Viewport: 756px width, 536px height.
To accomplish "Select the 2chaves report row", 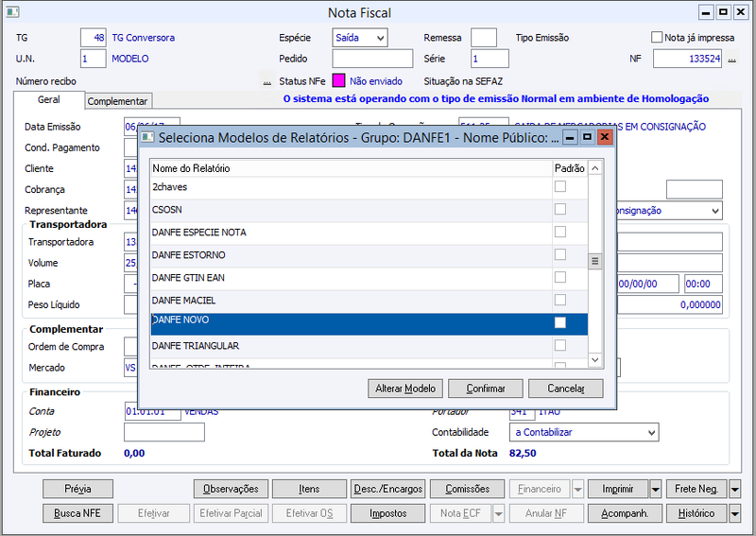I will (x=369, y=187).
